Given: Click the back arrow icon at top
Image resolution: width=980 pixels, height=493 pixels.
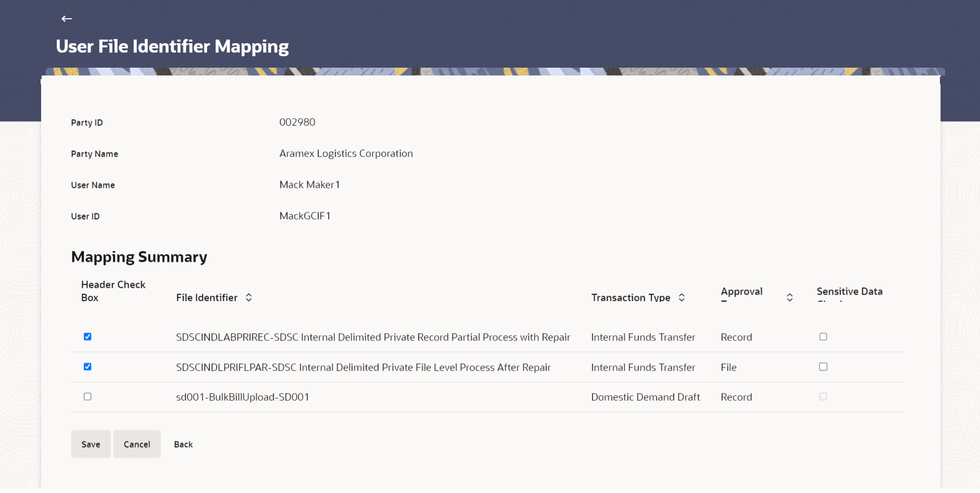Looking at the screenshot, I should tap(67, 19).
